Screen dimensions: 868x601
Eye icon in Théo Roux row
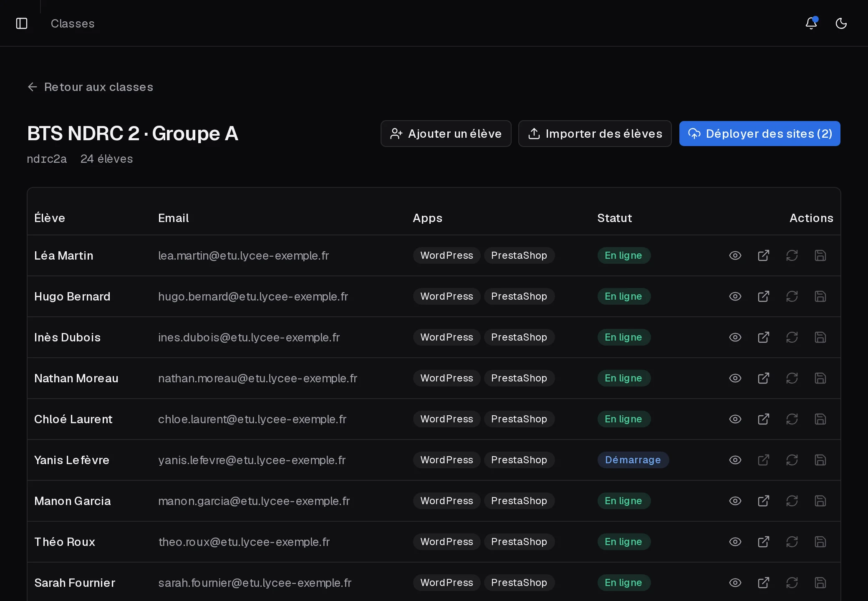pyautogui.click(x=735, y=542)
